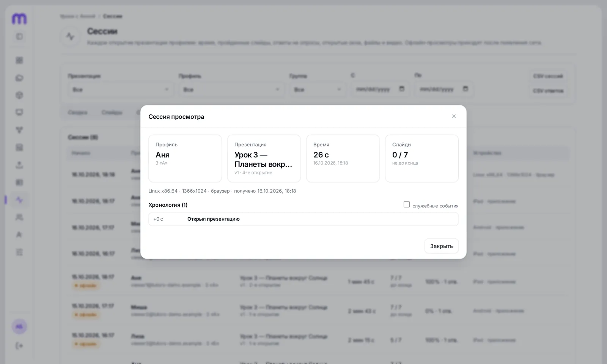This screenshot has height=364, width=607.
Task: Click the Закрыть button
Action: tap(441, 246)
